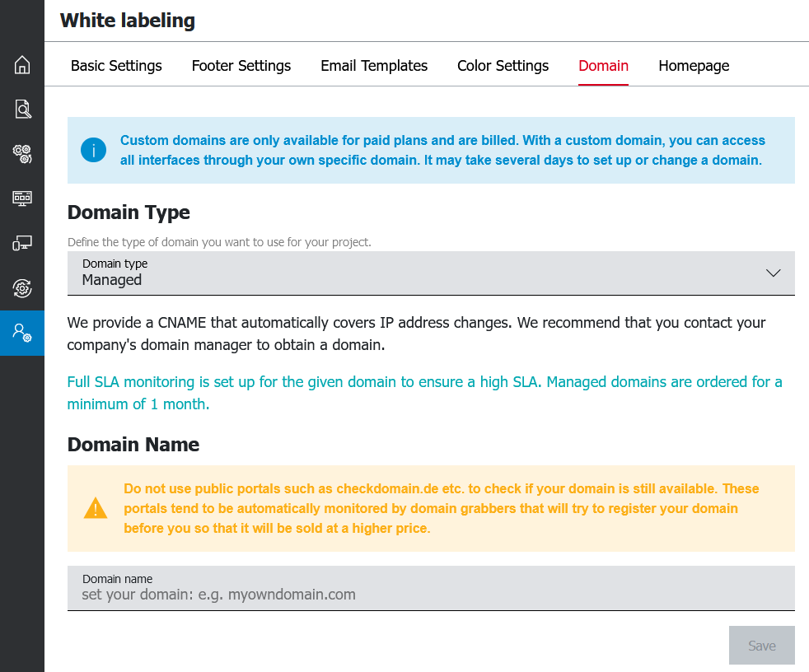Image resolution: width=809 pixels, height=672 pixels.
Task: Switch to the Homepage tab
Action: click(694, 66)
